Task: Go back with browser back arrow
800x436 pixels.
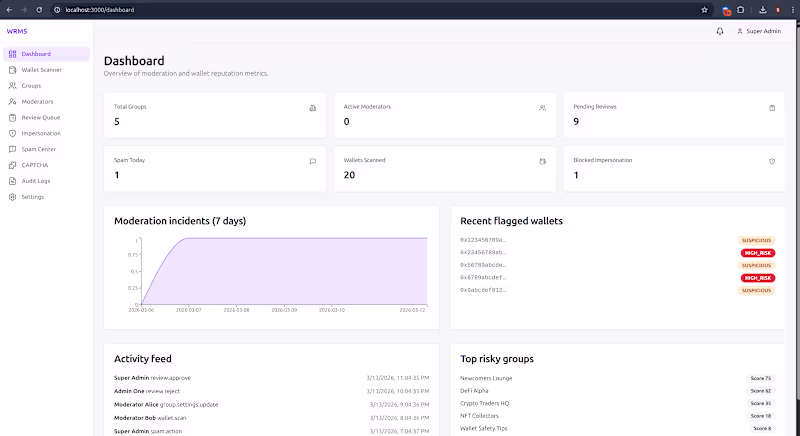Action: [9, 10]
